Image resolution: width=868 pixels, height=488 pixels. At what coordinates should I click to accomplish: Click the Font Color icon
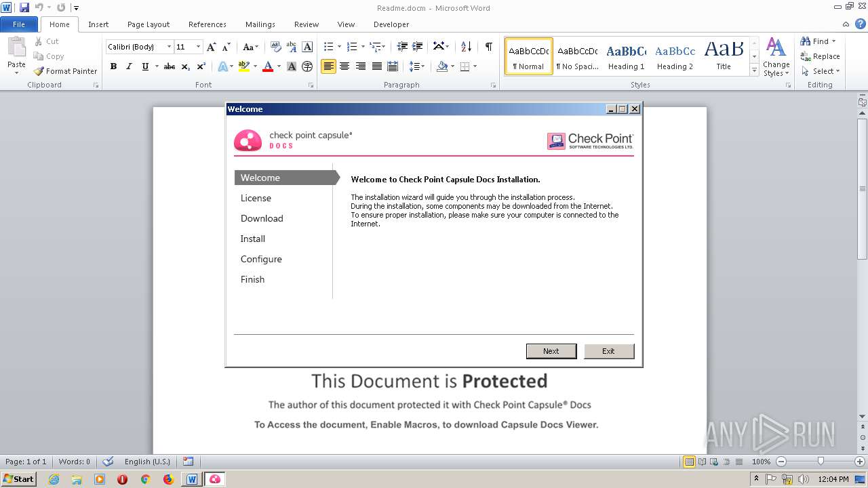tap(268, 66)
